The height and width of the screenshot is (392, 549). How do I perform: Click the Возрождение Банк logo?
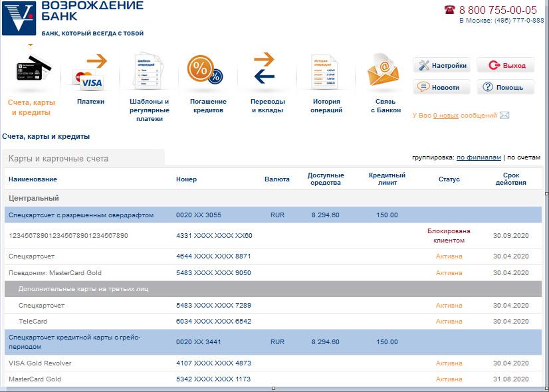[x=73, y=18]
